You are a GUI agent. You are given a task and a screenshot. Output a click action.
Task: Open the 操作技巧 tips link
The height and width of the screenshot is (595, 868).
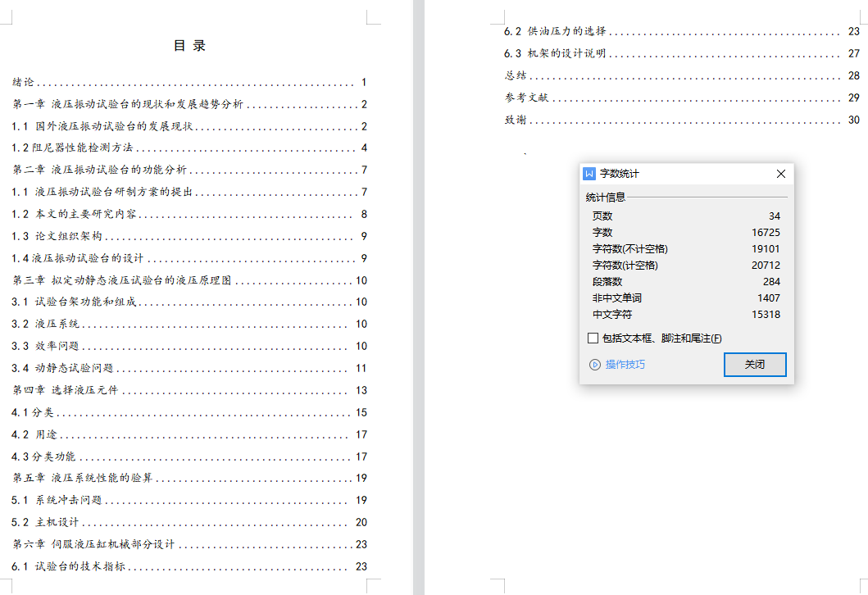click(x=625, y=365)
